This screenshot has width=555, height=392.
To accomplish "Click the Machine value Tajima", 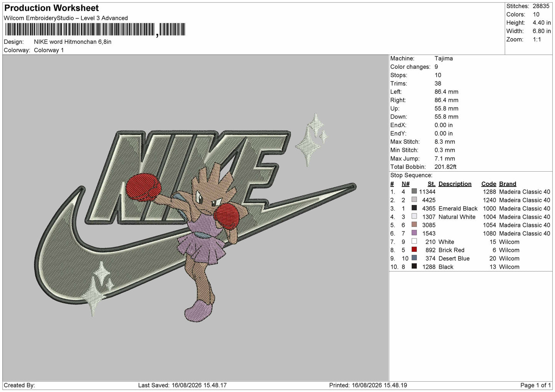I will pos(444,58).
